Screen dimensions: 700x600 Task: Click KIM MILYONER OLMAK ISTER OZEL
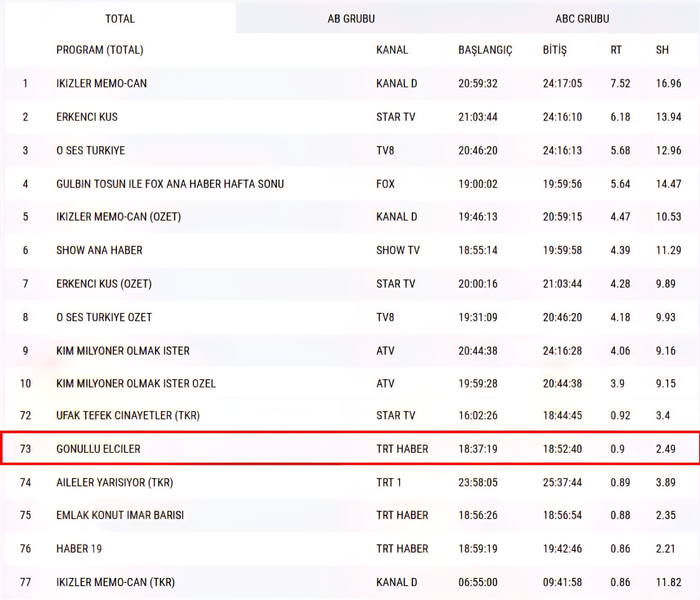click(x=136, y=383)
